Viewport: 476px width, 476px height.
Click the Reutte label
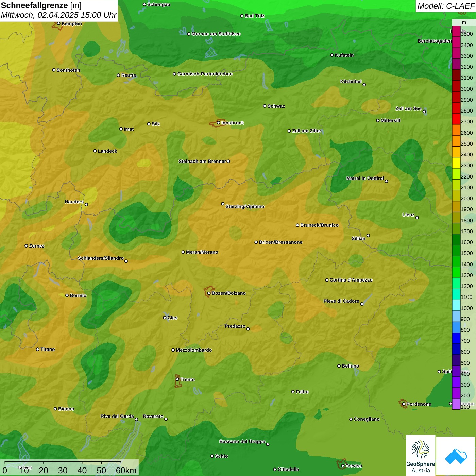[x=129, y=75]
